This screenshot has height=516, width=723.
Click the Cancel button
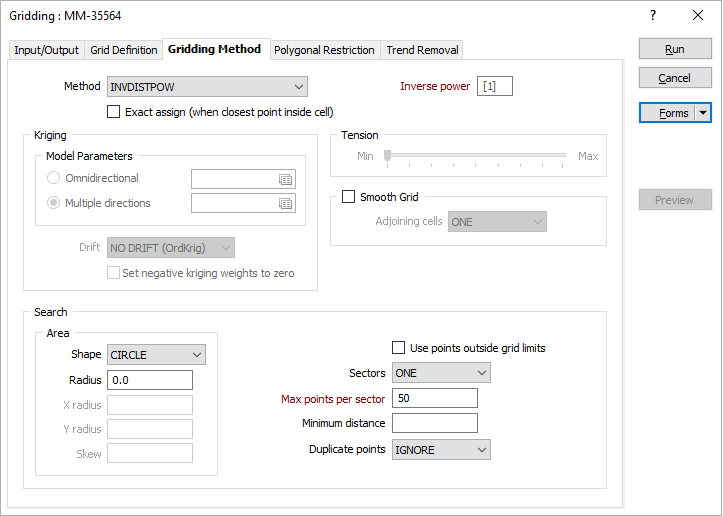click(x=675, y=78)
